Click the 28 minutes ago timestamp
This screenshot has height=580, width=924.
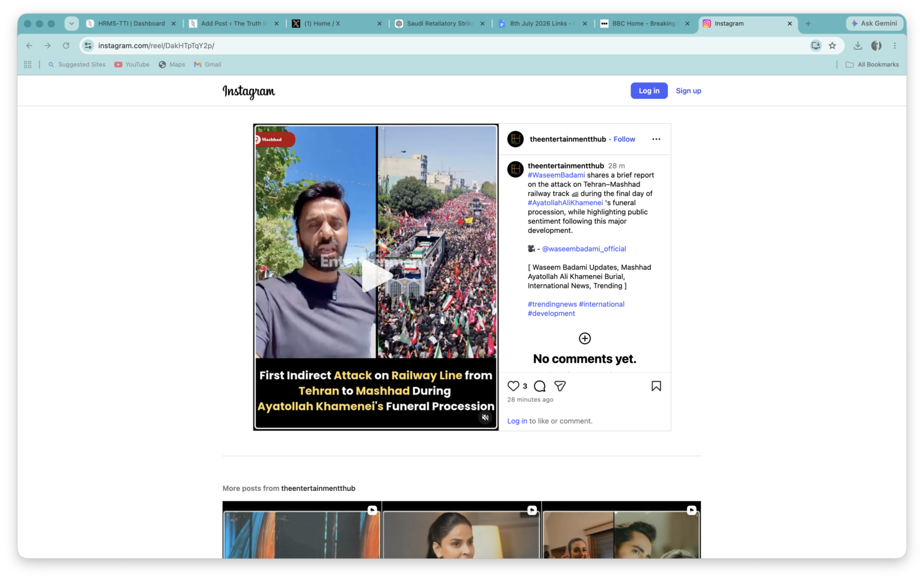coord(530,400)
